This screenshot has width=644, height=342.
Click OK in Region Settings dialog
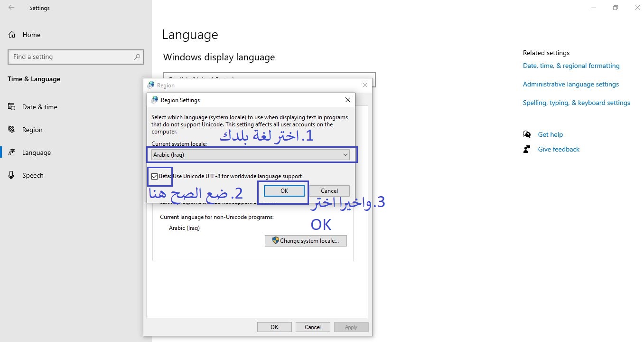pyautogui.click(x=284, y=191)
